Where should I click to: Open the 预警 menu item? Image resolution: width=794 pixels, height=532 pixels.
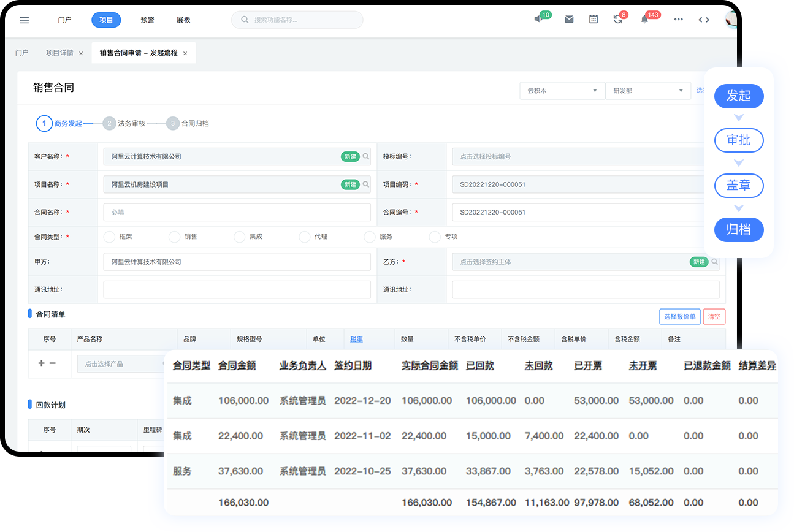147,20
